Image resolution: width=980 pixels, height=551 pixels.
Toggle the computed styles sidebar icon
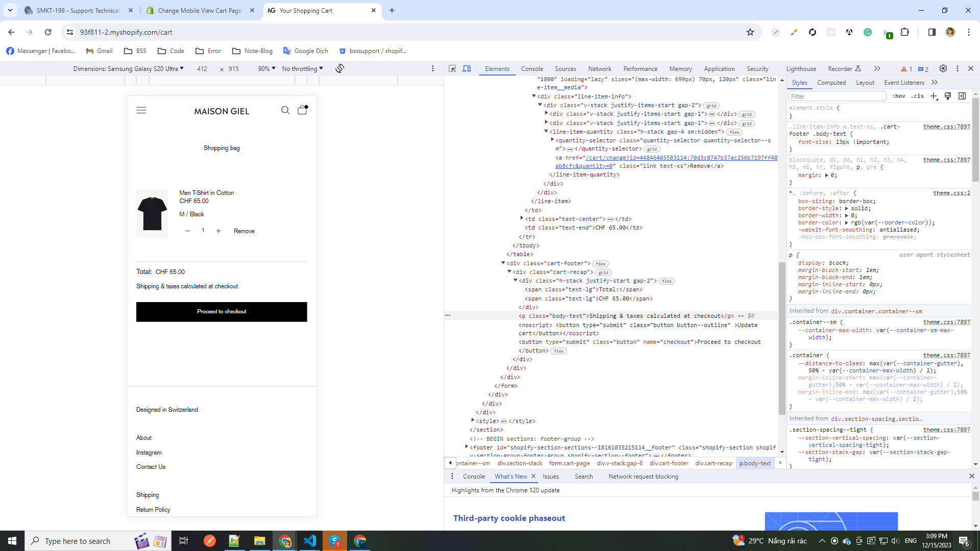pos(962,96)
